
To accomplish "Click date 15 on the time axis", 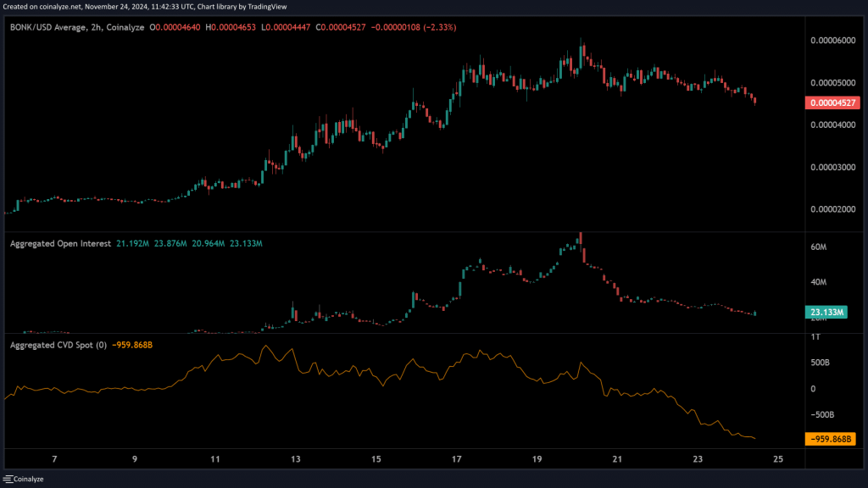I will coord(376,459).
